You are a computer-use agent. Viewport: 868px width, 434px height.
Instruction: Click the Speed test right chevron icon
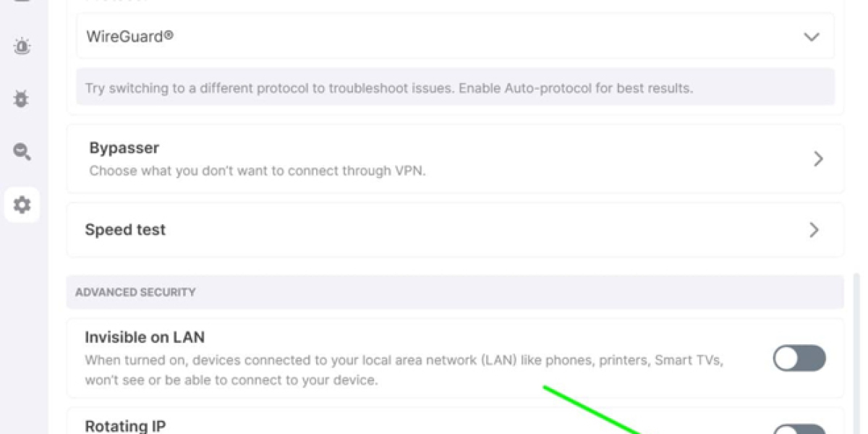tap(814, 230)
